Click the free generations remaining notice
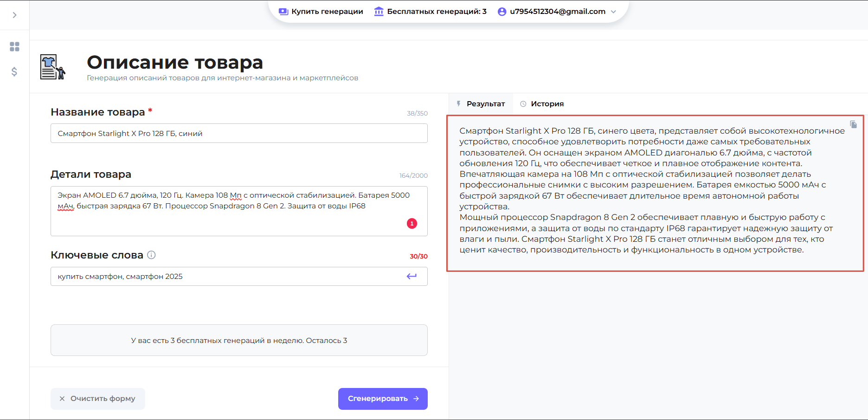Viewport: 868px width, 420px height. click(239, 340)
